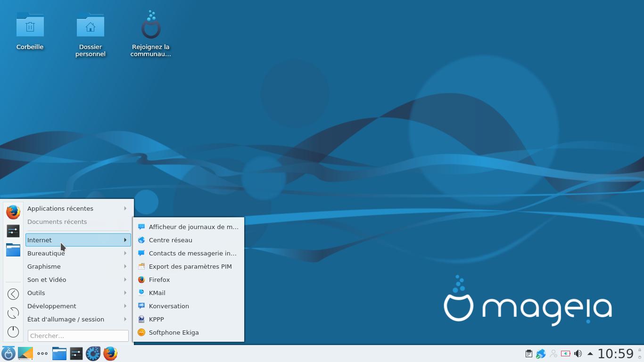The width and height of the screenshot is (644, 362).
Task: Click the network globe tray icon
Action: pyautogui.click(x=541, y=354)
